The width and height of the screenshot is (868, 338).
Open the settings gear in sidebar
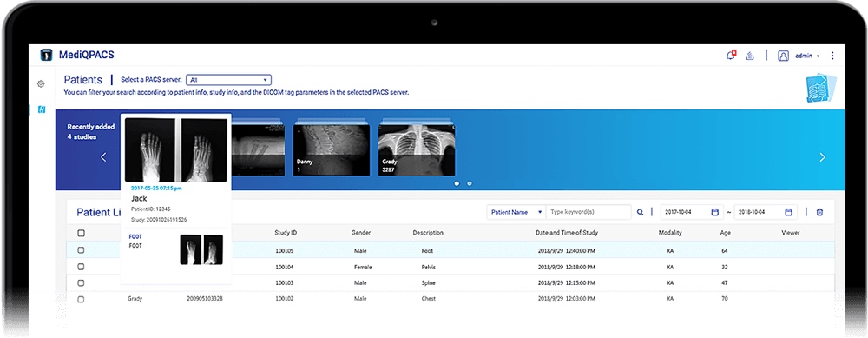tap(41, 84)
